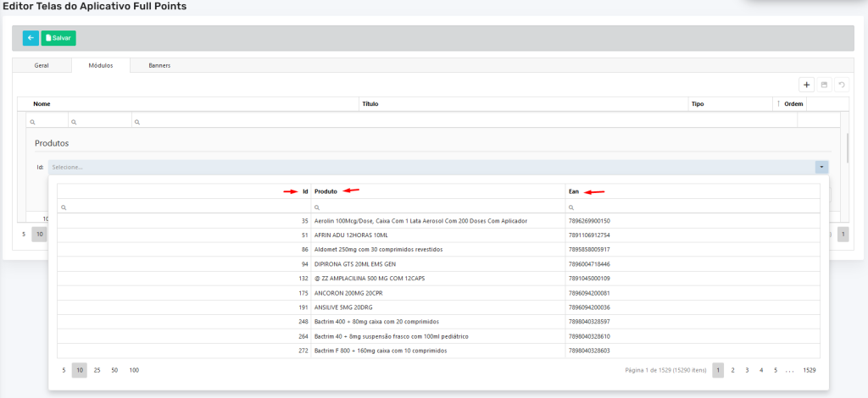Sort by Título column header
The height and width of the screenshot is (398, 868).
523,104
